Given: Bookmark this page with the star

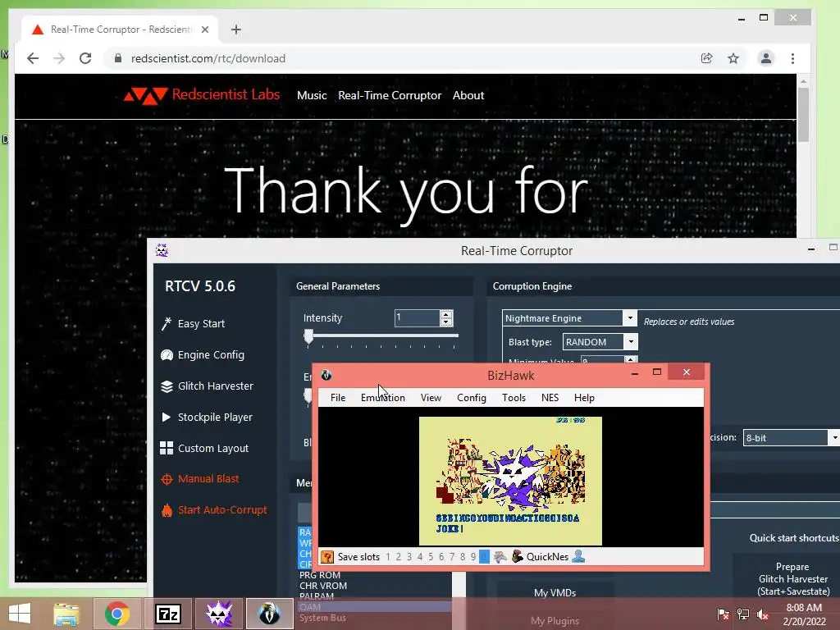Looking at the screenshot, I should (733, 58).
